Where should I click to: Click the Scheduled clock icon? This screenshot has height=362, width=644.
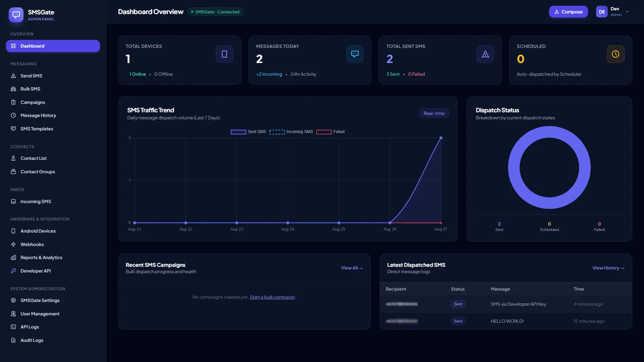pos(615,54)
